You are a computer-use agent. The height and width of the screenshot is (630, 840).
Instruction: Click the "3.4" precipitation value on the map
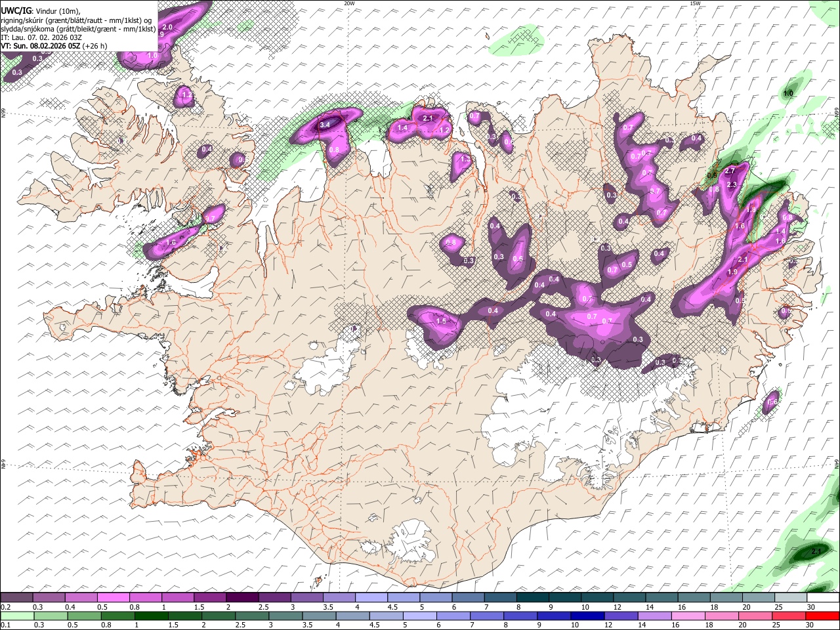tap(324, 125)
